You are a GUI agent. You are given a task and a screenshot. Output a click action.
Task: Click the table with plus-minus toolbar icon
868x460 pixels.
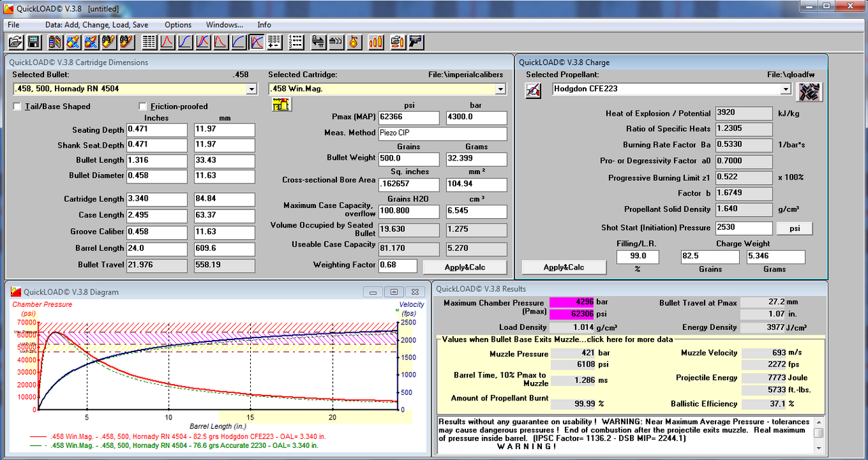(274, 42)
